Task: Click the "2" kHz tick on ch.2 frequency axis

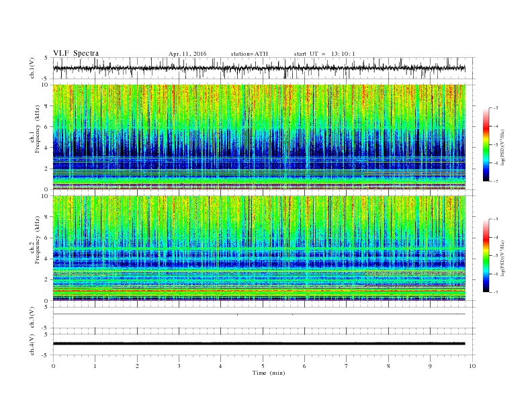Action: tap(46, 280)
